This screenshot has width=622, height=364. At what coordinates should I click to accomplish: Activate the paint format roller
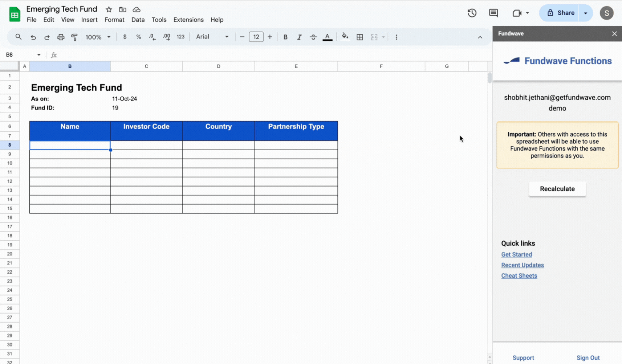(74, 37)
